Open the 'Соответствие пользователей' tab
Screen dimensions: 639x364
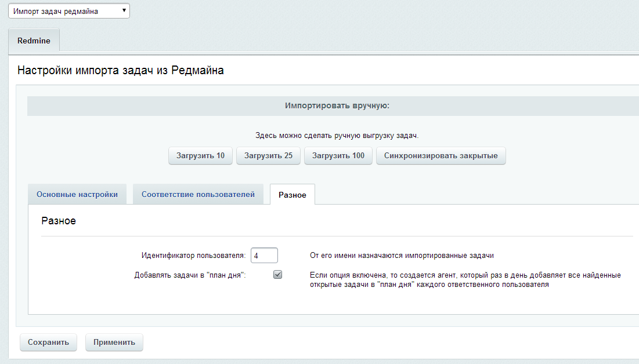tap(198, 195)
